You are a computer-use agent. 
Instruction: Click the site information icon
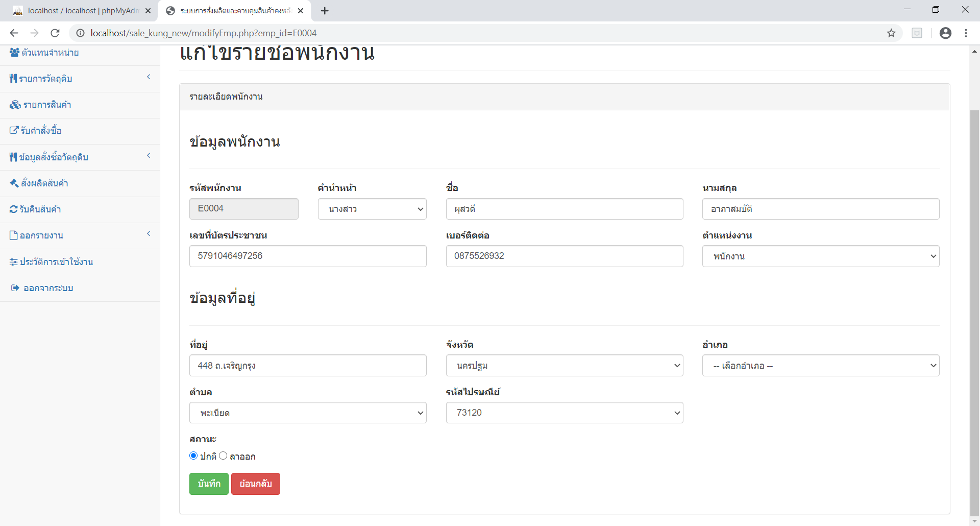click(80, 33)
